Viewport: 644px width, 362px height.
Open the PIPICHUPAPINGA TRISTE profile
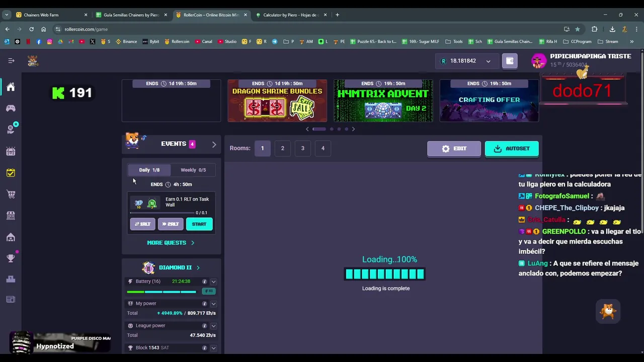coord(581,61)
